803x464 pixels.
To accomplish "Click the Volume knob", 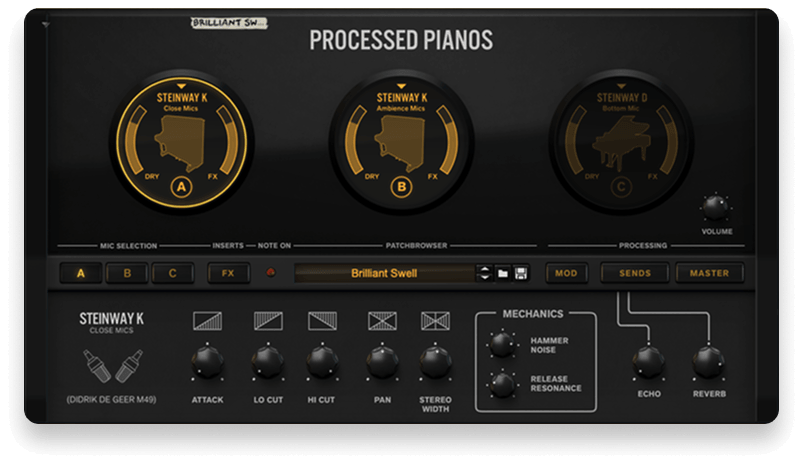I will tap(715, 207).
